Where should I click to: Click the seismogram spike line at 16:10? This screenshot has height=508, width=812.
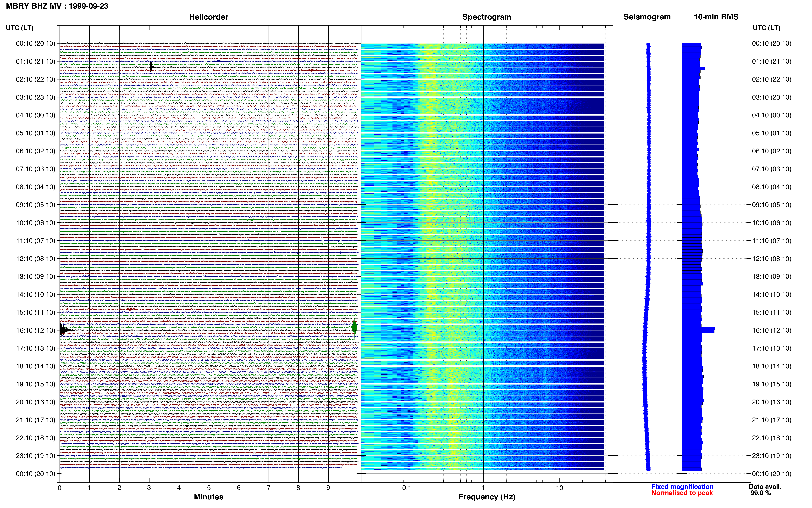(643, 330)
